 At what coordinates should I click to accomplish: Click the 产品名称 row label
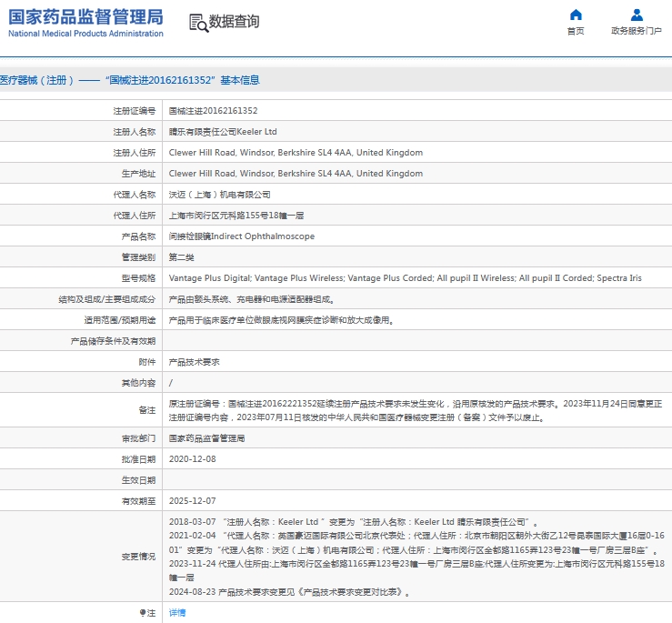pos(138,236)
